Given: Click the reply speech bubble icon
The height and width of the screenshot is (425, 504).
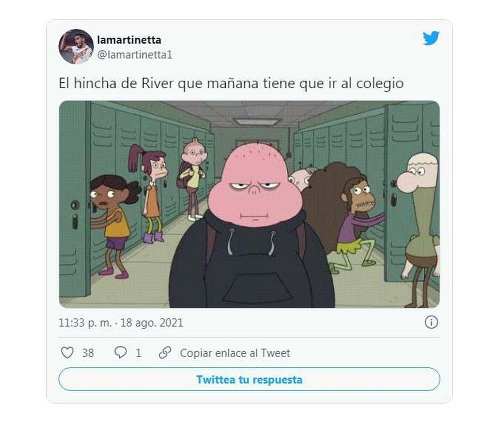Looking at the screenshot, I should pos(120,353).
